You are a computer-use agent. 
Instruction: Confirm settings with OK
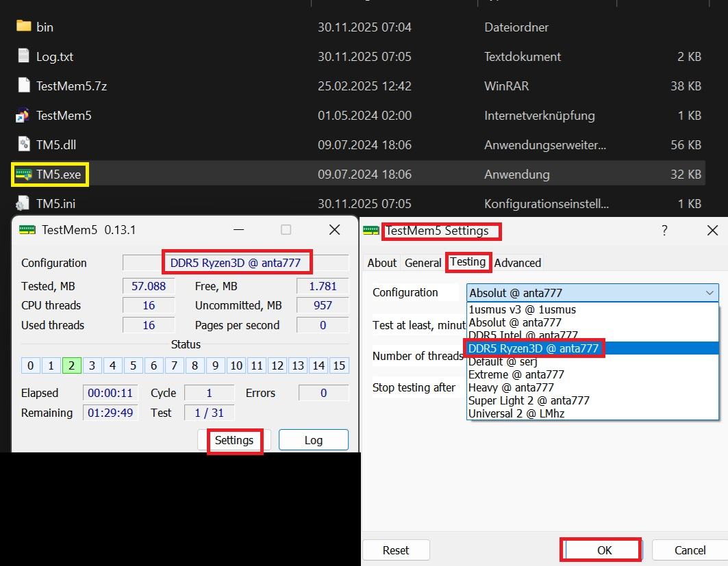[x=604, y=550]
